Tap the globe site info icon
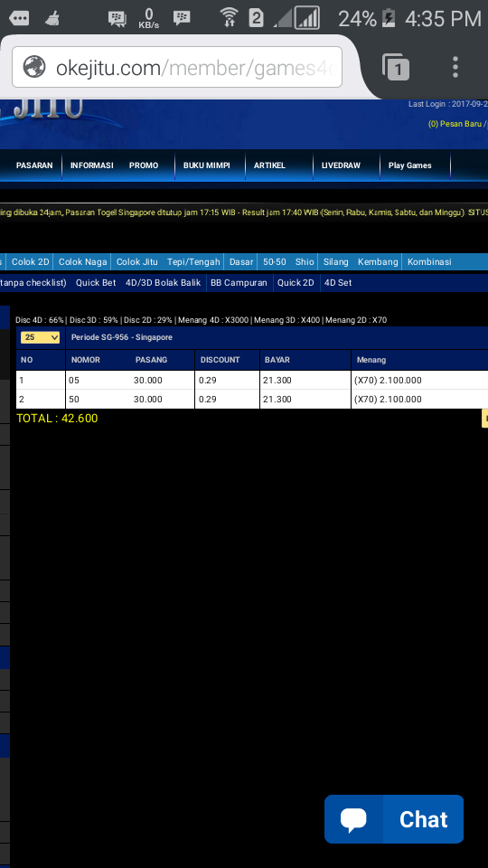 pos(34,67)
